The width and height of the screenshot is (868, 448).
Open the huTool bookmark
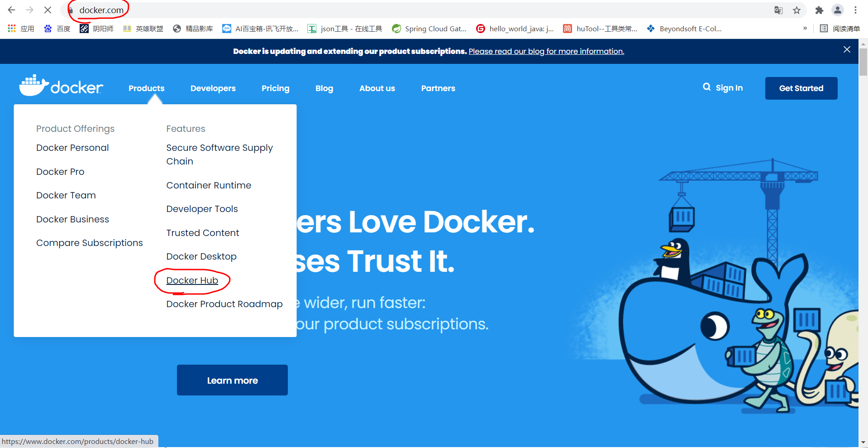point(600,29)
